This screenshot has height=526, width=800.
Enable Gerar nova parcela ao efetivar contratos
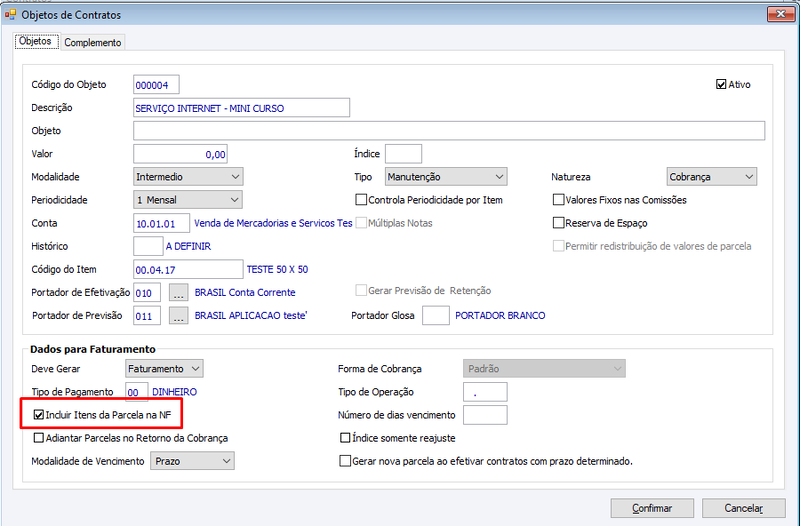pyautogui.click(x=345, y=461)
